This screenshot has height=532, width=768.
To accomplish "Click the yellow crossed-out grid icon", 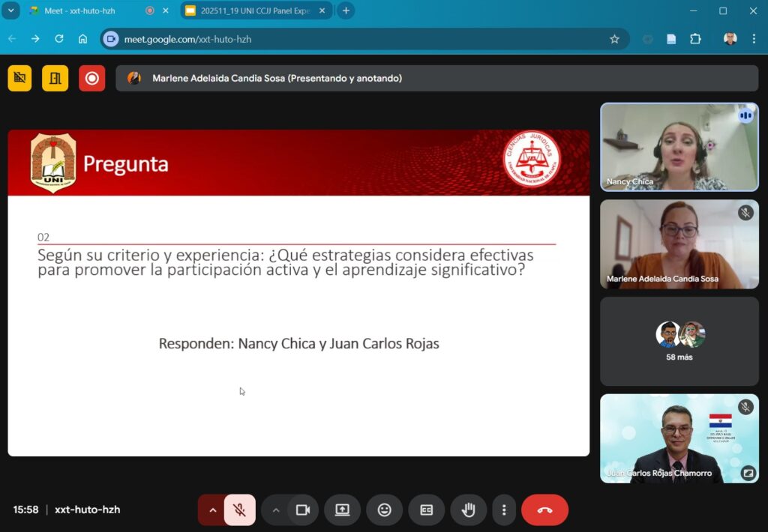I will pos(19,78).
